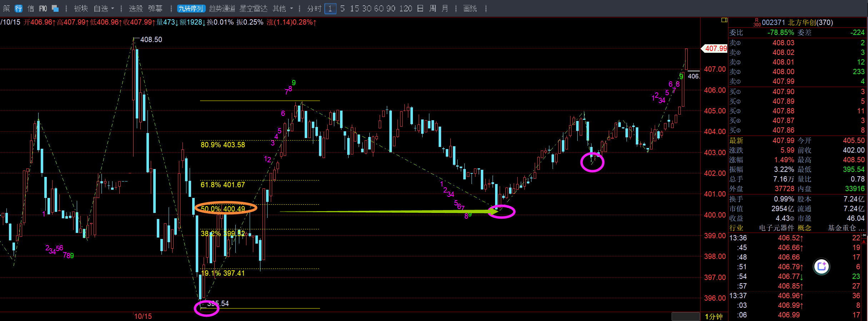This screenshot has width=868, height=321.
Task: Switch to the 日 daily chart
Action: [420, 9]
